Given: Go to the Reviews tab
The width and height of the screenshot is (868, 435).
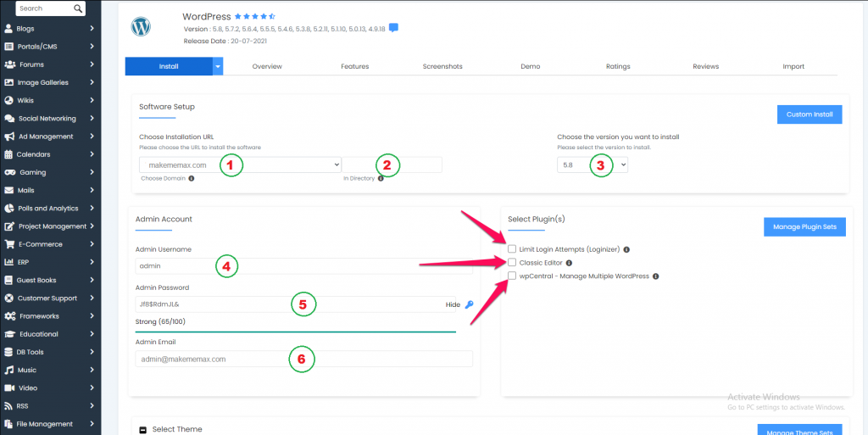Looking at the screenshot, I should 706,66.
